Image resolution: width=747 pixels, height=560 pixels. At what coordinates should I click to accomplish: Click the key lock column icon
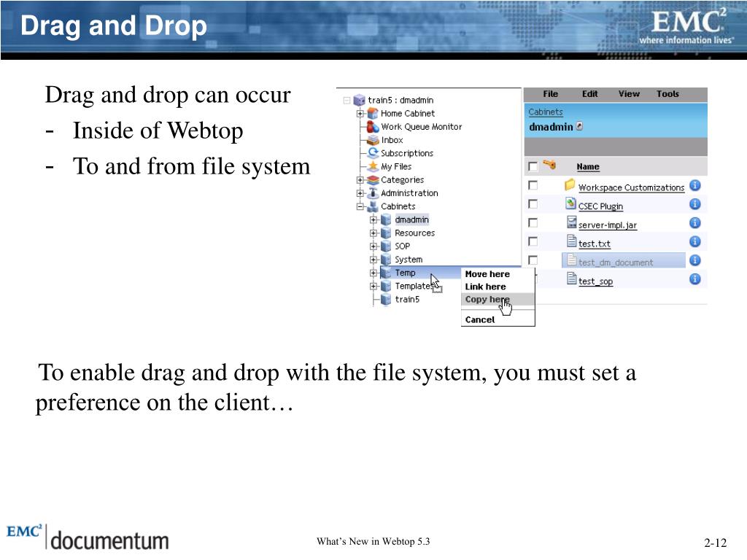coord(549,165)
